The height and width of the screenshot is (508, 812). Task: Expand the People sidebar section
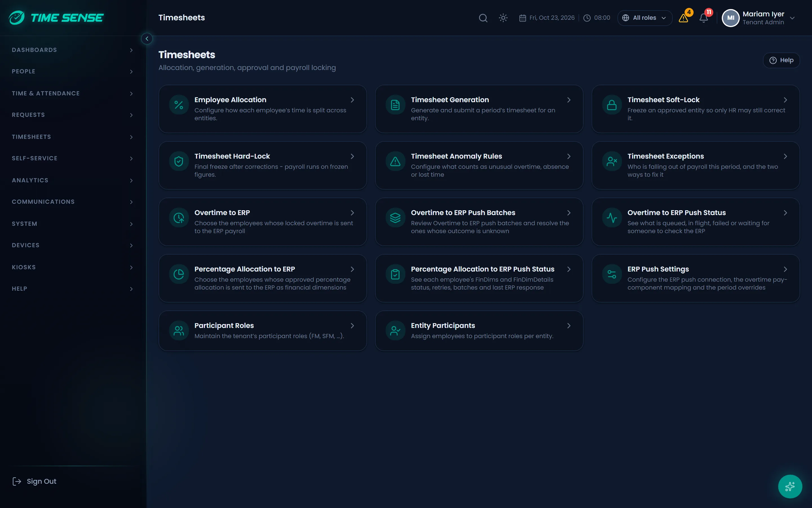(73, 72)
